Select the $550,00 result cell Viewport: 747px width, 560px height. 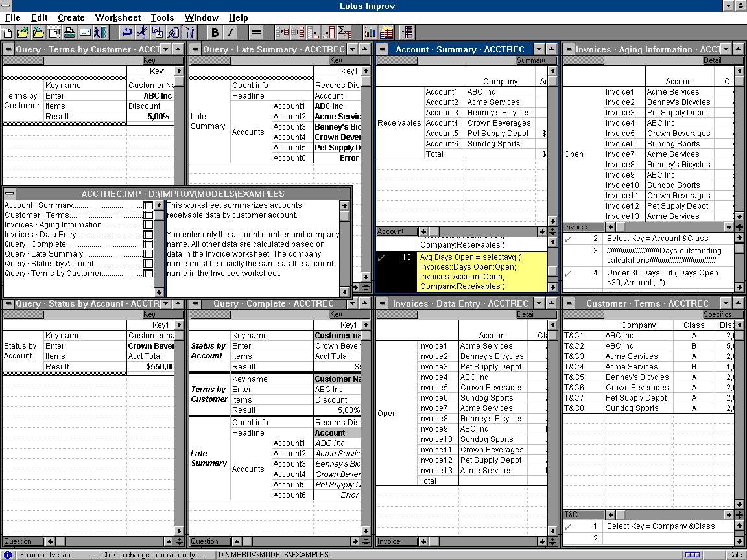(x=153, y=367)
